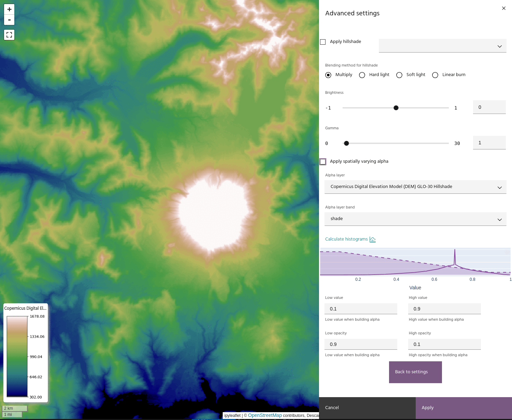Image resolution: width=512 pixels, height=420 pixels.
Task: Click the Back to settings button
Action: click(x=415, y=372)
